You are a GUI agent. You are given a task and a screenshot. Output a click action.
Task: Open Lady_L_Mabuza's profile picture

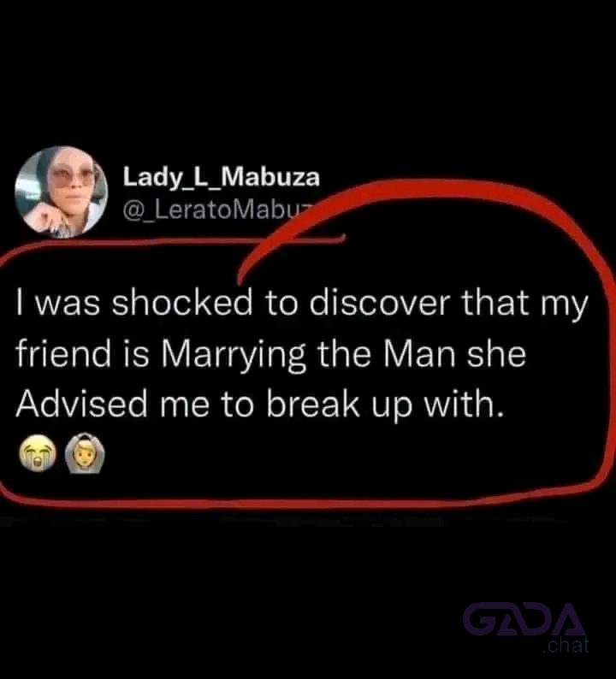(61, 192)
